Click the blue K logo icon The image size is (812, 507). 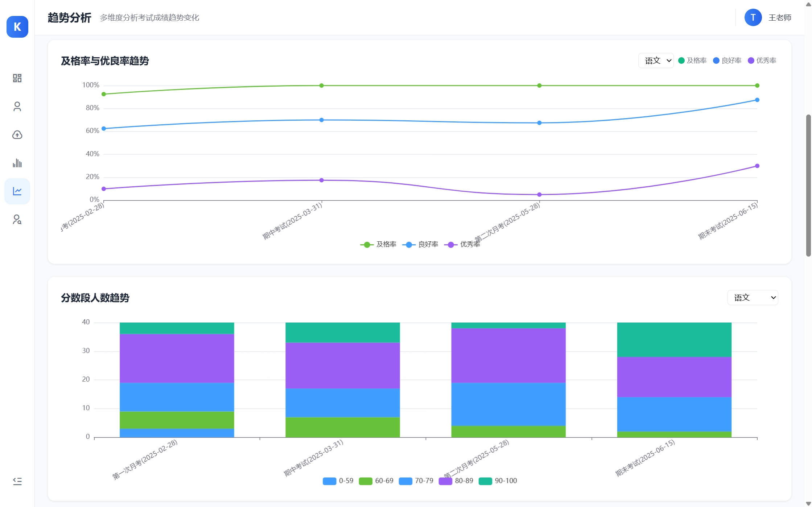pos(17,27)
